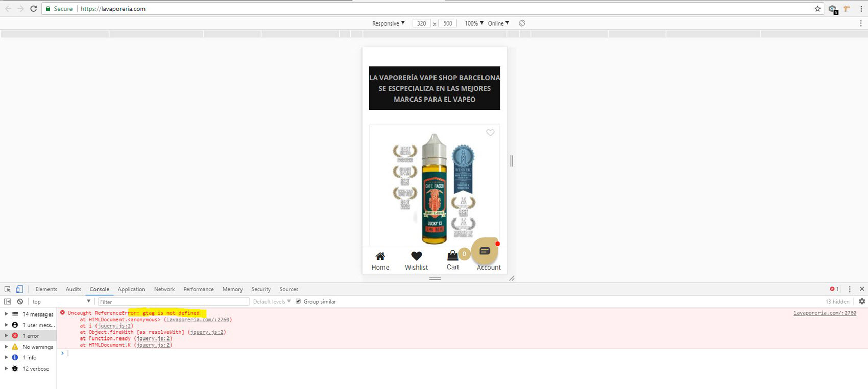Viewport: 868px width, 389px height.
Task: Open lavaporeria.com/:2760 link in stack trace
Action: pyautogui.click(x=198, y=320)
